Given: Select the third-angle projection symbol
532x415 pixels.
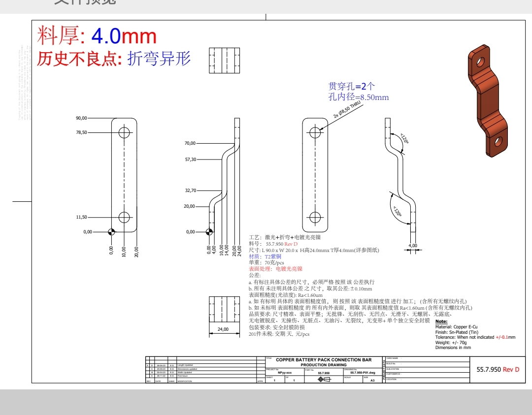Looking at the screenshot, I should click(x=323, y=379).
